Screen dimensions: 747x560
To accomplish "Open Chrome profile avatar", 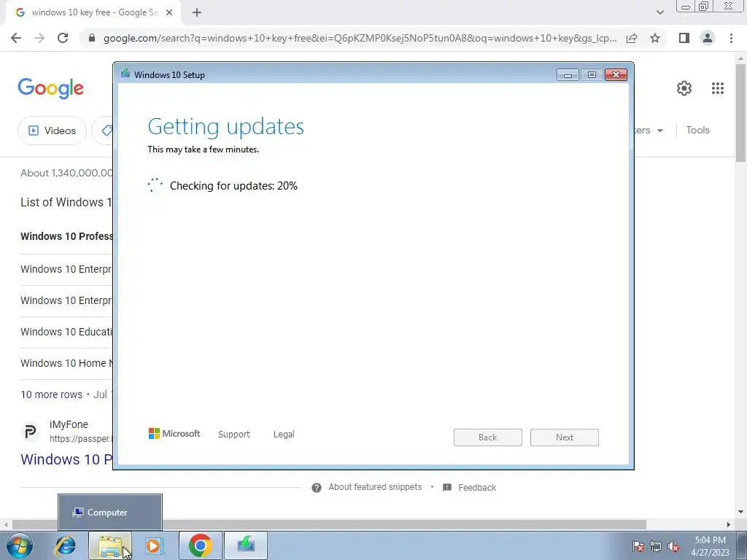I will click(x=708, y=38).
